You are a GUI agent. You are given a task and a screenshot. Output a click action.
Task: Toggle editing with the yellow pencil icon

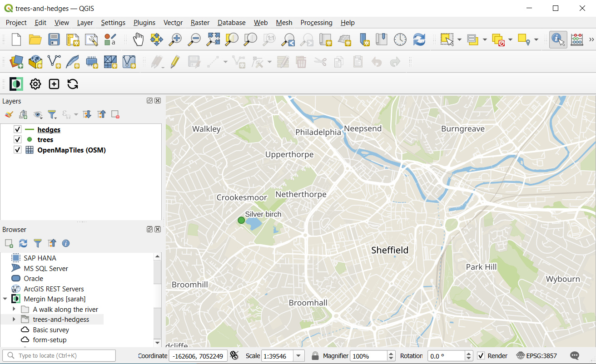coord(175,62)
